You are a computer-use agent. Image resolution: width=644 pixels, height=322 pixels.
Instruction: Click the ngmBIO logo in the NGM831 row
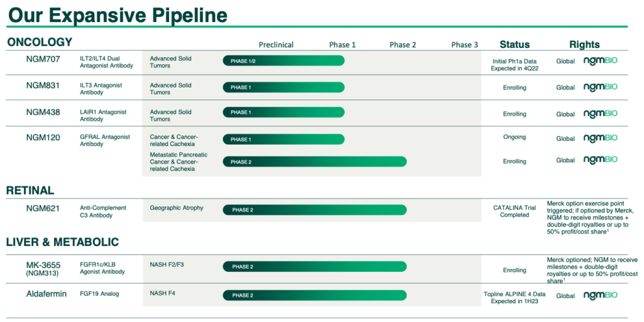click(600, 87)
